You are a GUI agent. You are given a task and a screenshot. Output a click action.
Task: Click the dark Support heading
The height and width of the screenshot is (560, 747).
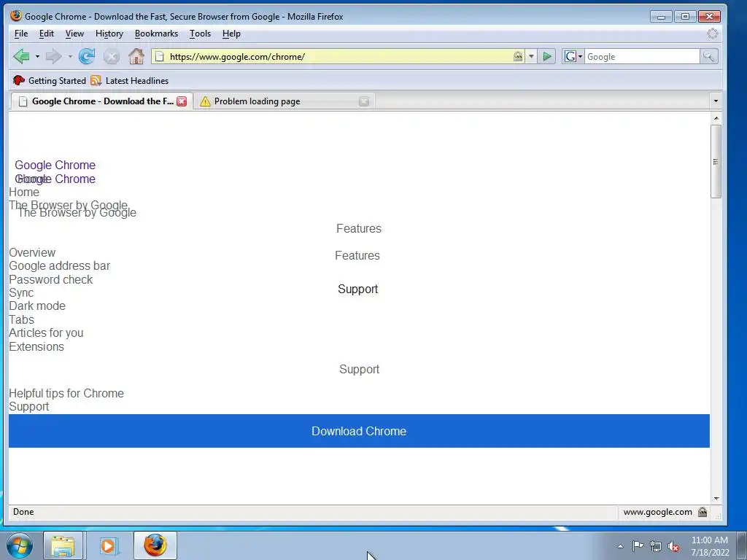pos(357,289)
